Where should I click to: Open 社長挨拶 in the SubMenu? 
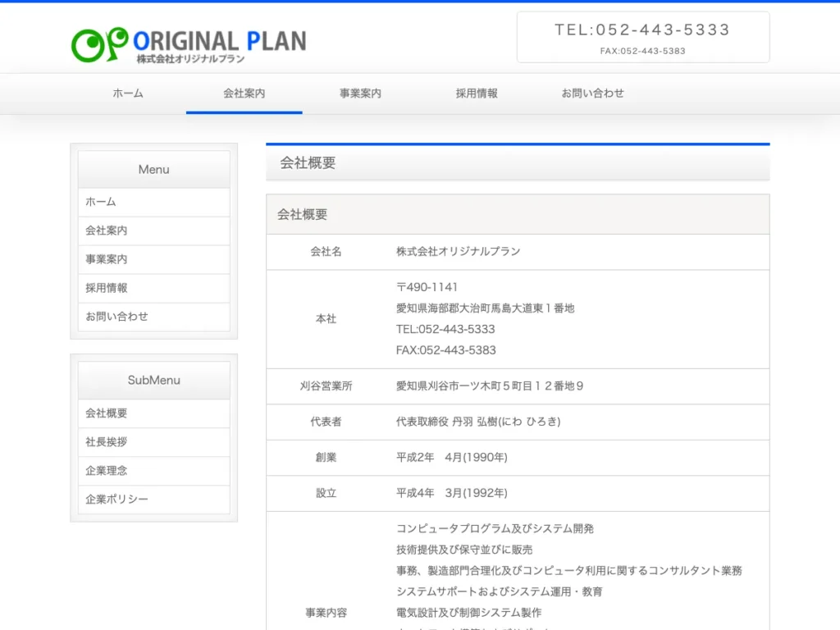click(x=153, y=442)
